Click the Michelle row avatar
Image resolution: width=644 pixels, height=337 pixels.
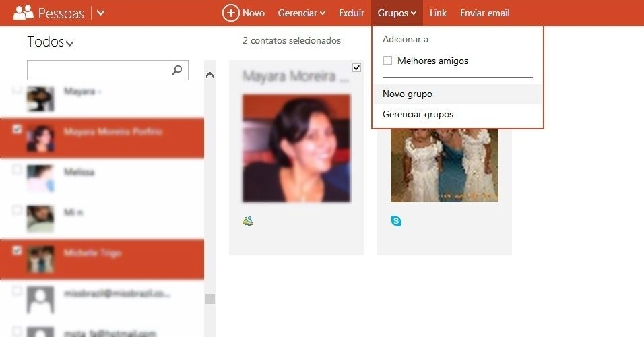coord(40,259)
